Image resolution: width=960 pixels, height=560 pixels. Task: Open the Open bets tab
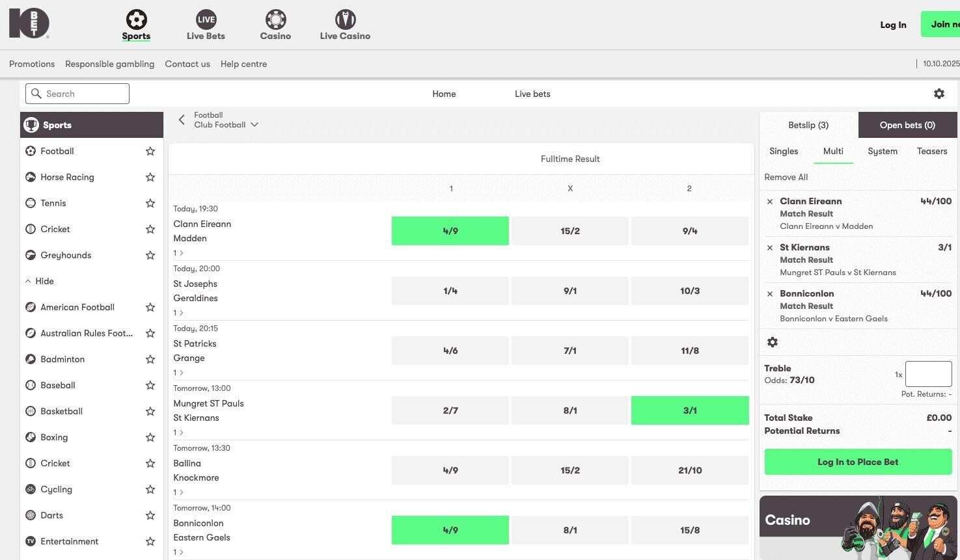tap(907, 125)
